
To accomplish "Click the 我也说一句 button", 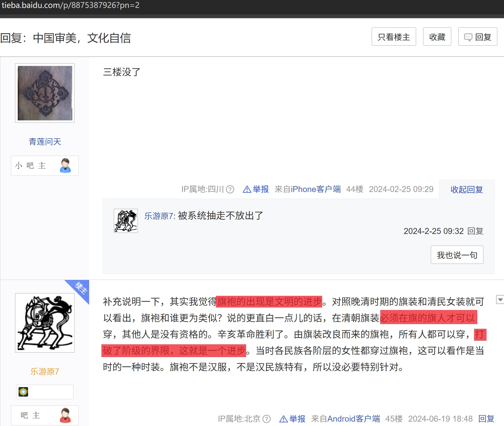I will click(457, 255).
